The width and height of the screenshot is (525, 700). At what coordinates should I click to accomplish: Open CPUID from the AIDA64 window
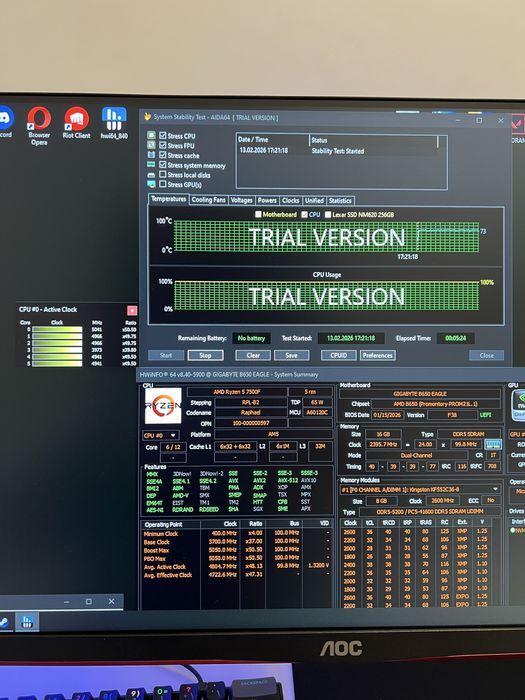(339, 355)
